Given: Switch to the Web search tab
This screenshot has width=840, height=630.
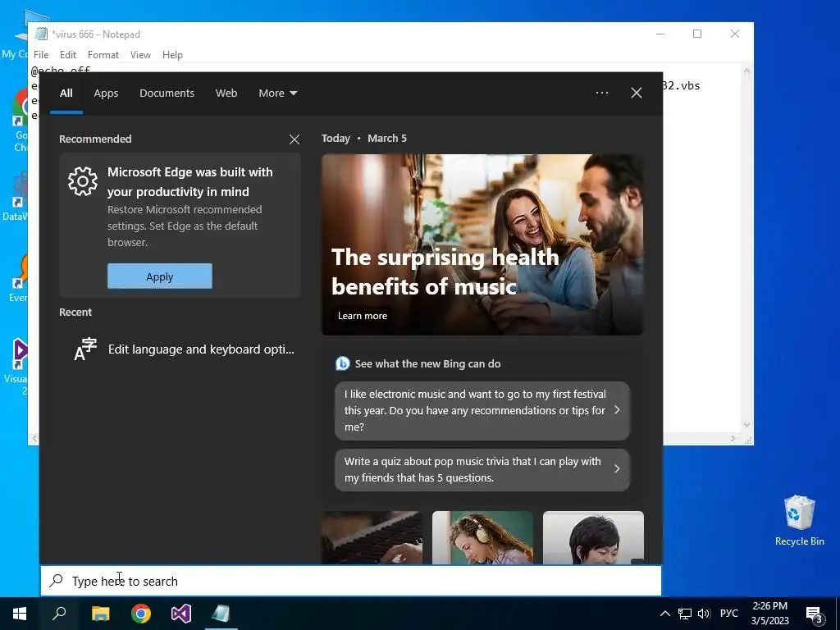Looking at the screenshot, I should click(x=226, y=94).
